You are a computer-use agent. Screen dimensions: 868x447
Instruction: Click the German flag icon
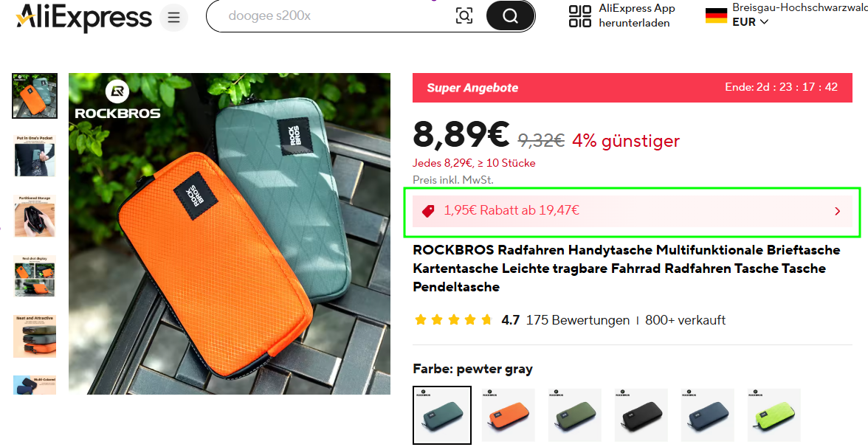pos(716,15)
